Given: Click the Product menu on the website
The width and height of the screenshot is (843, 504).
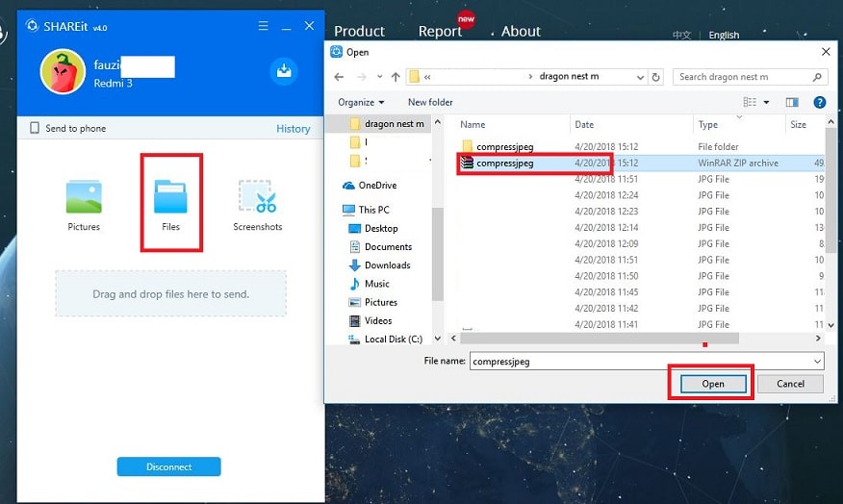Looking at the screenshot, I should [x=359, y=31].
